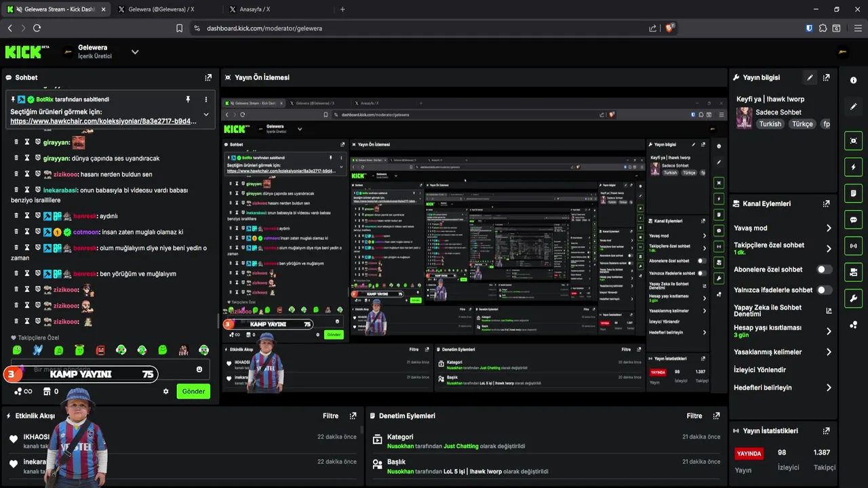The image size is (868, 488).
Task: Toggle the lightning bolt sidebar icon
Action: [853, 167]
